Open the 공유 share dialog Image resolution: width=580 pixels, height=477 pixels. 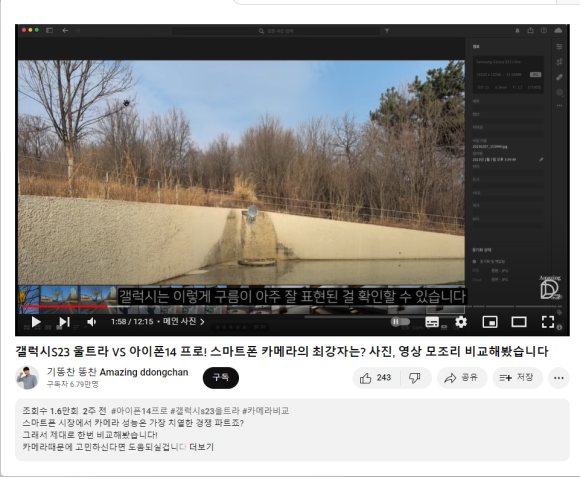[x=462, y=378]
